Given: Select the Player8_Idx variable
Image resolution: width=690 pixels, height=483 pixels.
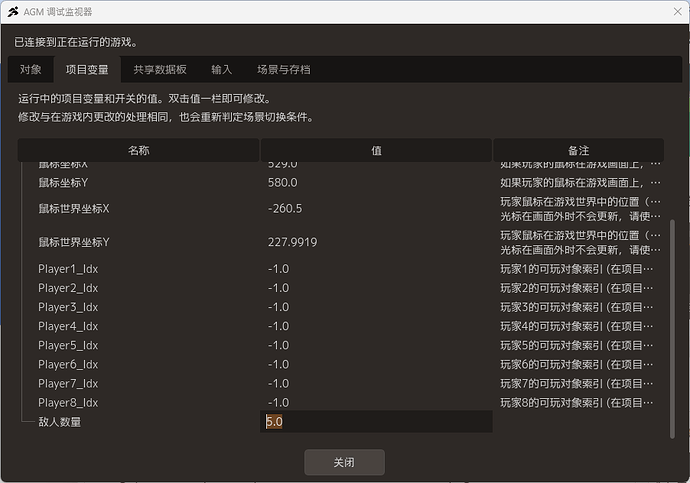Looking at the screenshot, I should (68, 403).
